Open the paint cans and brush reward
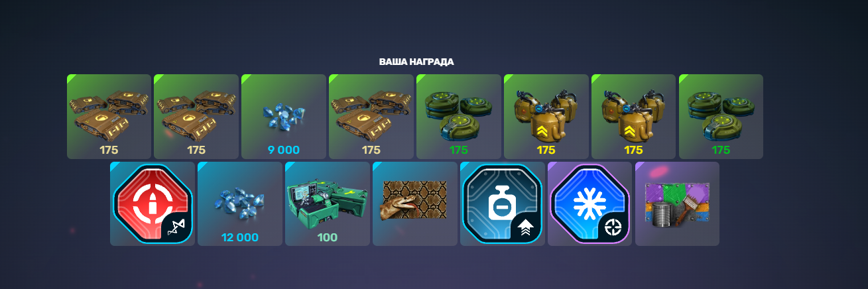This screenshot has width=868, height=289. [678, 203]
